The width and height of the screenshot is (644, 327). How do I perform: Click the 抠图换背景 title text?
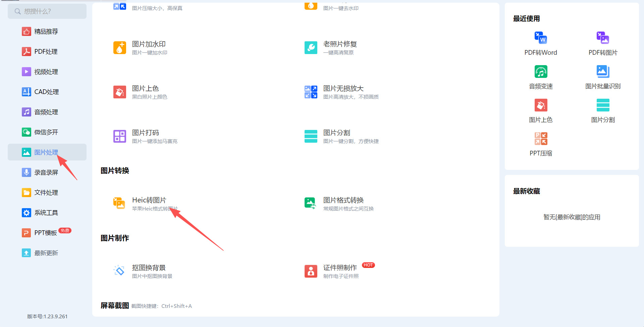point(149,268)
